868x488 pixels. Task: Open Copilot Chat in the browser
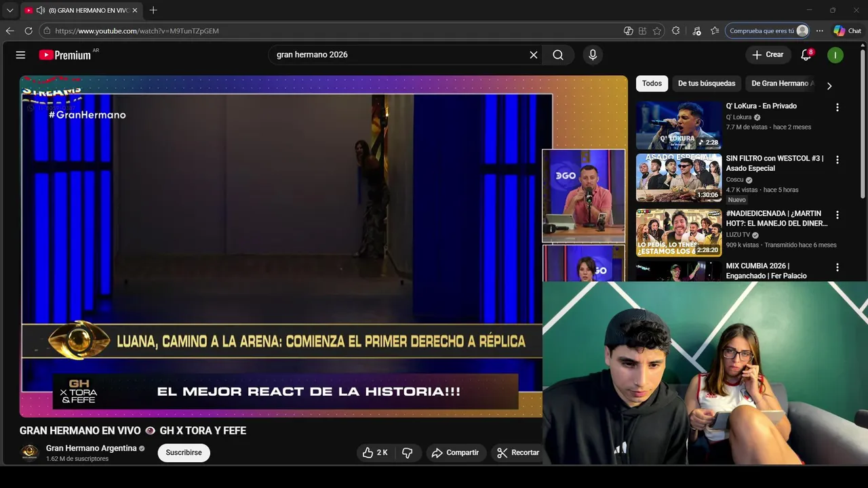click(848, 30)
